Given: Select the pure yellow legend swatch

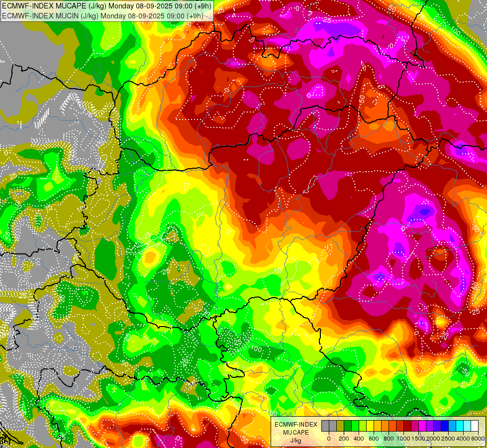Looking at the screenshot, I should click(370, 426).
